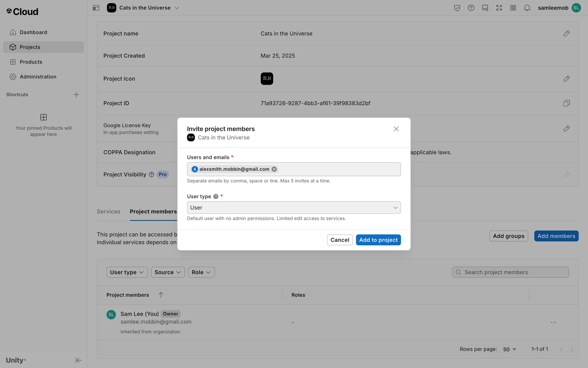This screenshot has height=368, width=588.
Task: Remove alexsmith email chip
Action: click(274, 169)
